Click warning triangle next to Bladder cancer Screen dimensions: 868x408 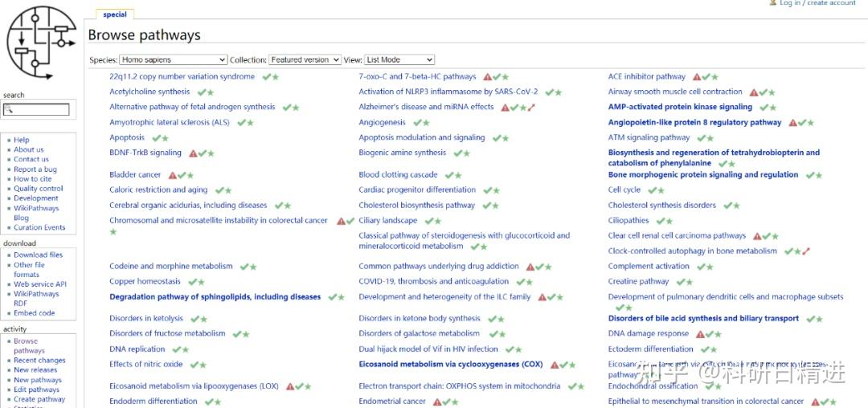pos(173,175)
